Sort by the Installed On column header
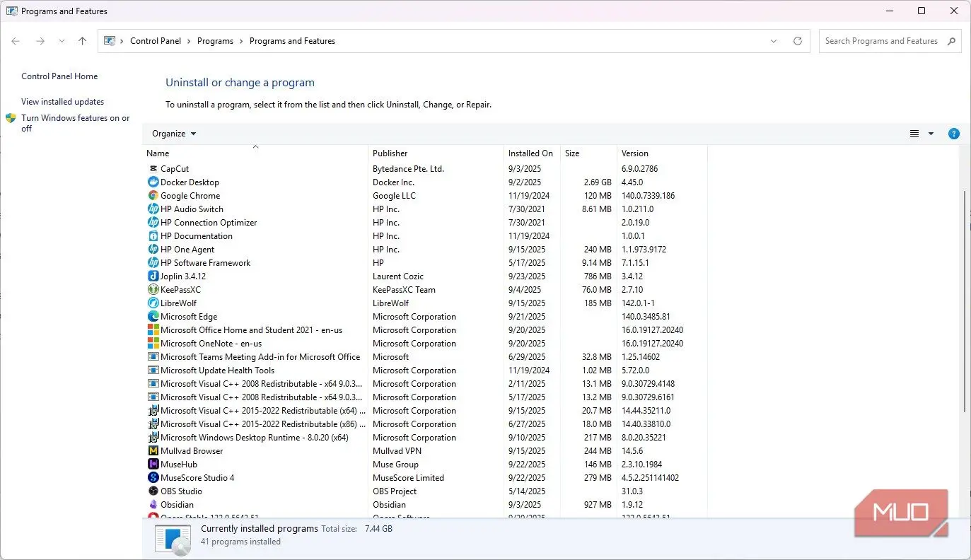The width and height of the screenshot is (971, 560). [532, 153]
